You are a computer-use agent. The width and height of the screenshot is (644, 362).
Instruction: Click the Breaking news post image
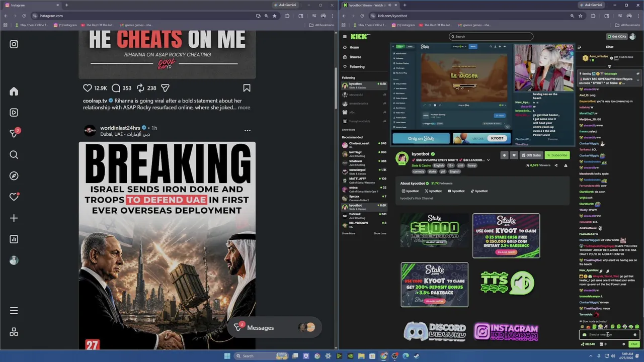pos(167,245)
